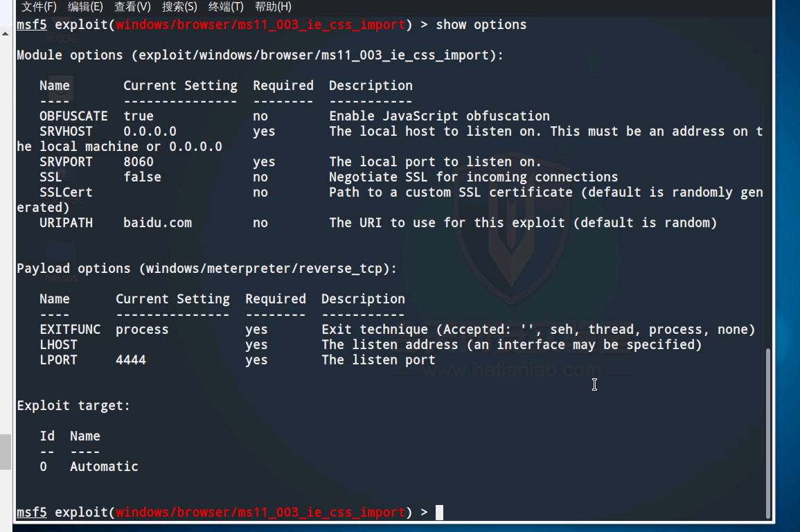
Task: Click the 'Module options' heading line
Action: pyautogui.click(x=260, y=55)
